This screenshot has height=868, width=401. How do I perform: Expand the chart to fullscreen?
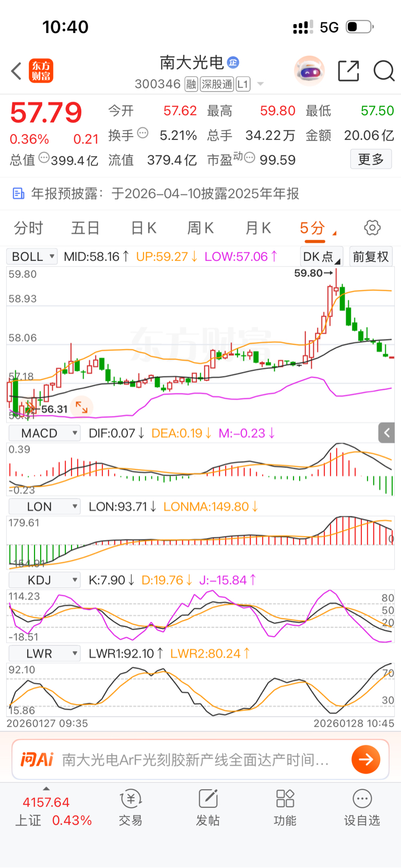tap(81, 407)
